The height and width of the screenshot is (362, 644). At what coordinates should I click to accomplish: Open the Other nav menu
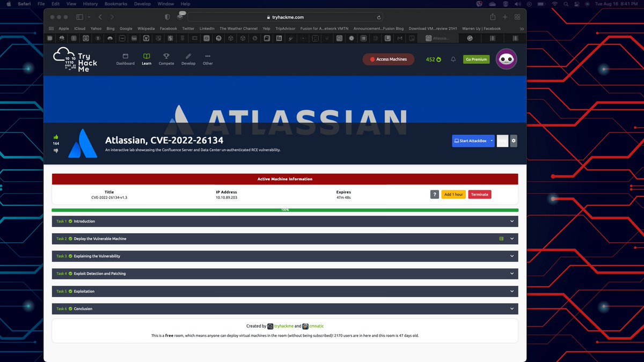pyautogui.click(x=208, y=59)
